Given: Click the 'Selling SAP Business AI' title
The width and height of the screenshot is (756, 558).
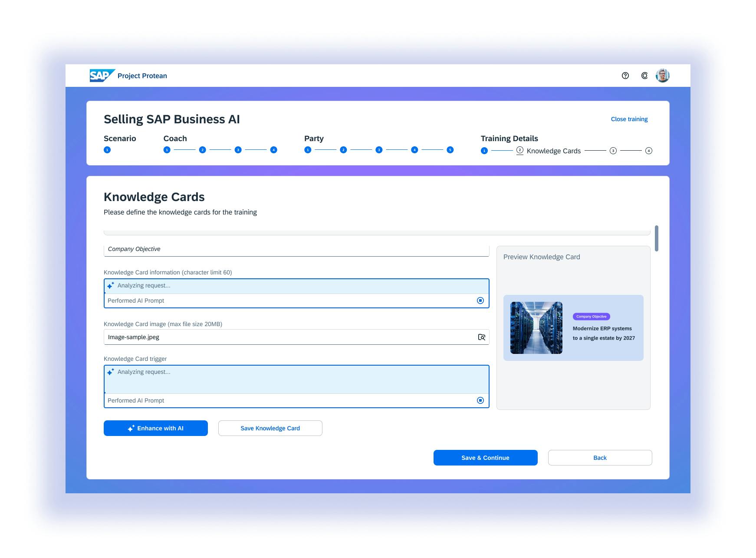Looking at the screenshot, I should click(x=172, y=119).
